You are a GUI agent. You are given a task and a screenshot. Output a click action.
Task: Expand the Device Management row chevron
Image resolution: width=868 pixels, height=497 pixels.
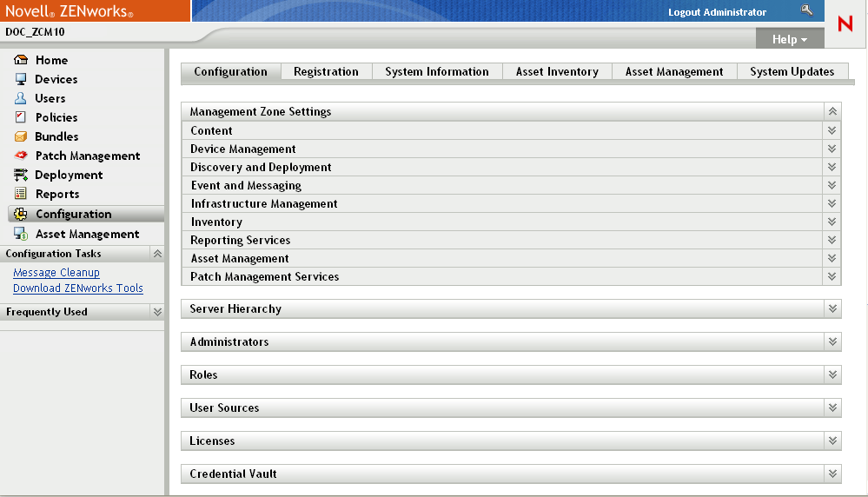click(x=832, y=149)
